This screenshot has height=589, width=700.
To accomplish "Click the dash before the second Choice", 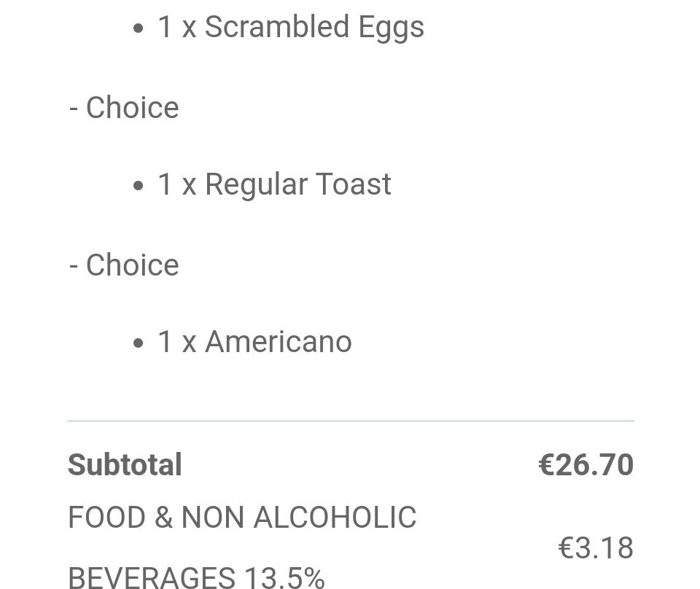I will pyautogui.click(x=74, y=266).
